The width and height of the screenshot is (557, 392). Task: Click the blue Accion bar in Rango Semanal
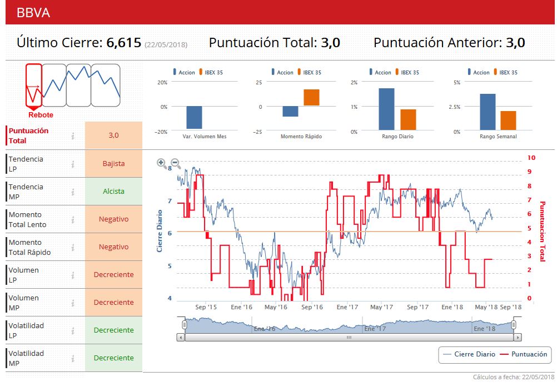[x=488, y=112]
